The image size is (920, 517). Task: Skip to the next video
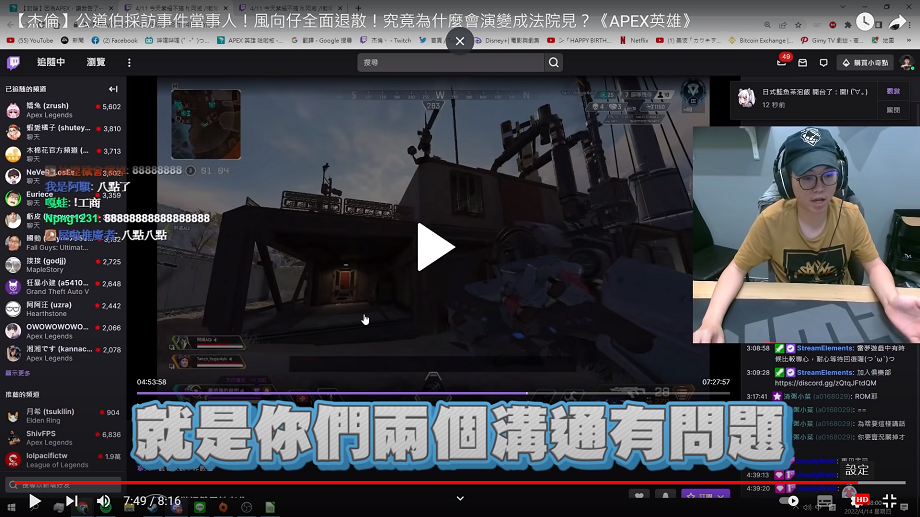tap(72, 501)
